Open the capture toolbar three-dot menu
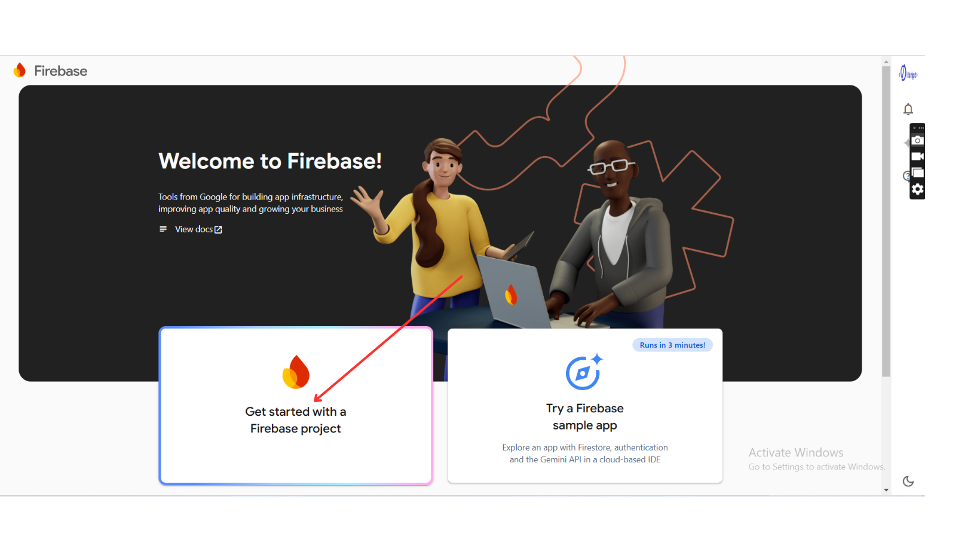The height and width of the screenshot is (552, 980). click(921, 128)
